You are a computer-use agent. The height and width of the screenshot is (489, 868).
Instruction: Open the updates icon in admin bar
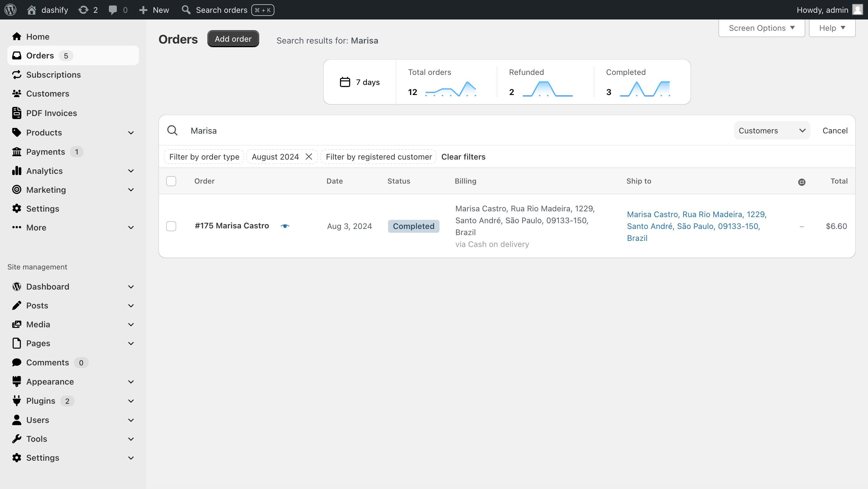[83, 10]
